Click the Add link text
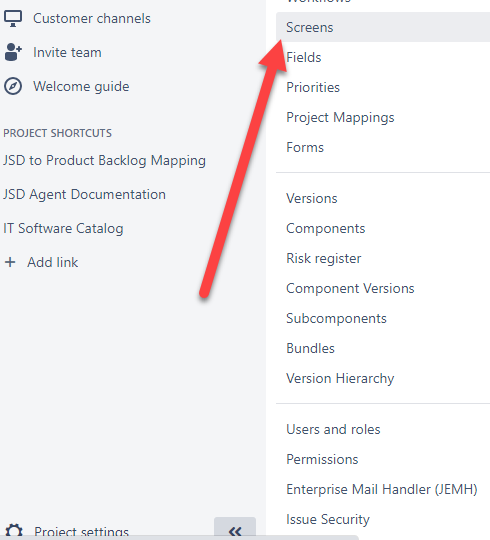 click(53, 262)
